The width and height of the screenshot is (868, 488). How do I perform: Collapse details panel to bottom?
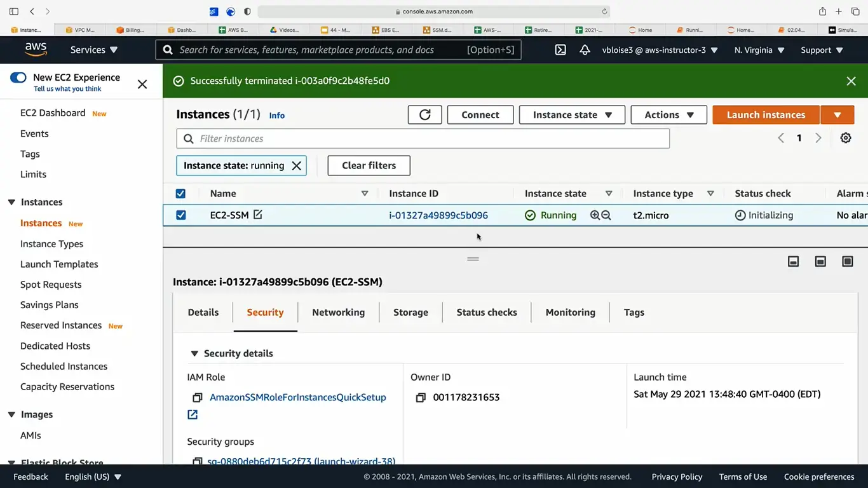click(x=793, y=261)
